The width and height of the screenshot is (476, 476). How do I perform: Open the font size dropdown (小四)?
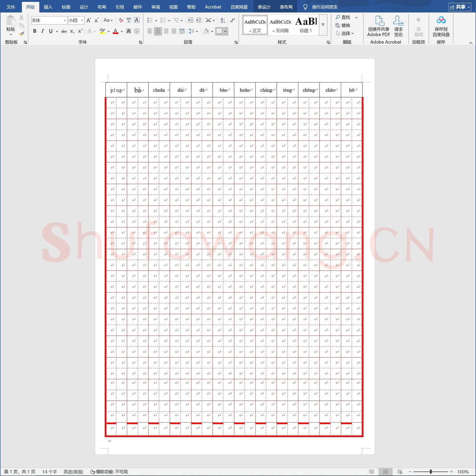coord(82,20)
